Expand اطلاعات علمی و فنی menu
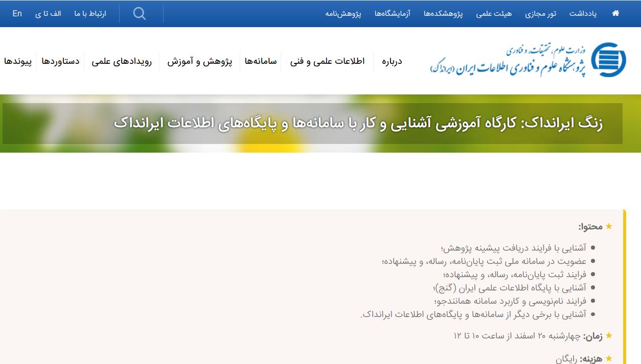The width and height of the screenshot is (641, 364). click(x=327, y=62)
